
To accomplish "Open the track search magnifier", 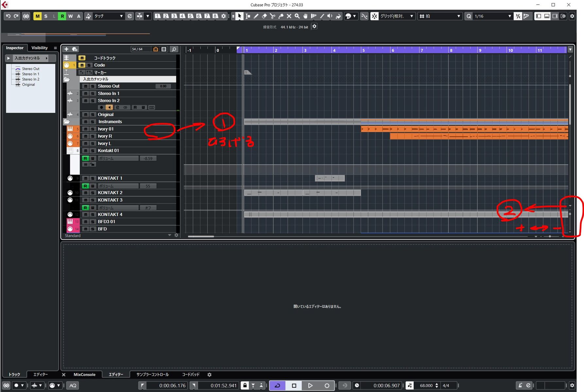I will click(x=174, y=49).
